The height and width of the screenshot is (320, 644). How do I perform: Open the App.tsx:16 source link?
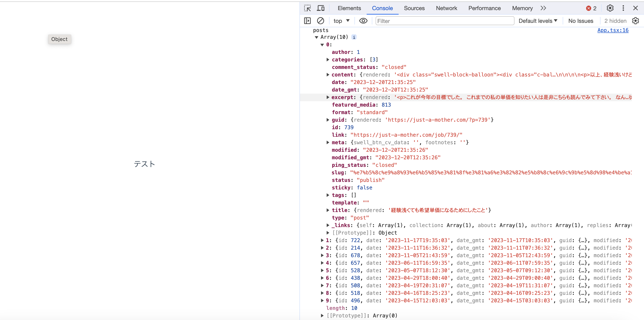click(x=613, y=30)
